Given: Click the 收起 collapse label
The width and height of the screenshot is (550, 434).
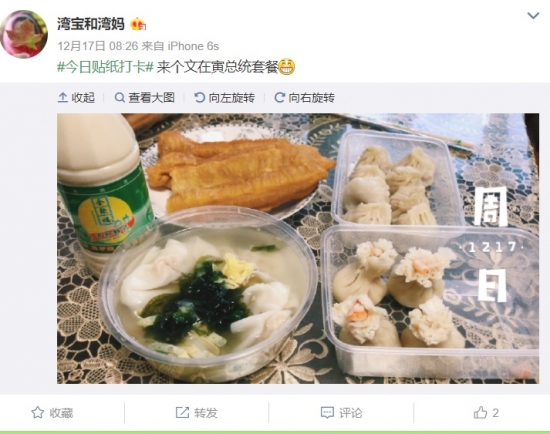Looking at the screenshot, I should pyautogui.click(x=83, y=98).
